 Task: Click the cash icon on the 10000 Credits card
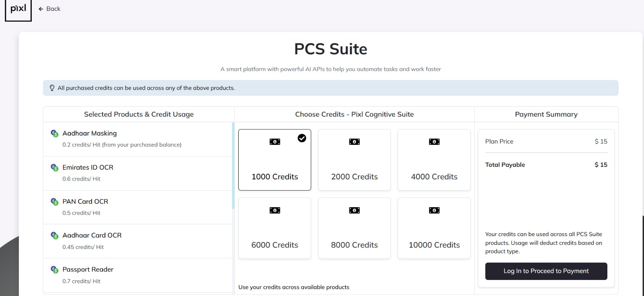434,210
